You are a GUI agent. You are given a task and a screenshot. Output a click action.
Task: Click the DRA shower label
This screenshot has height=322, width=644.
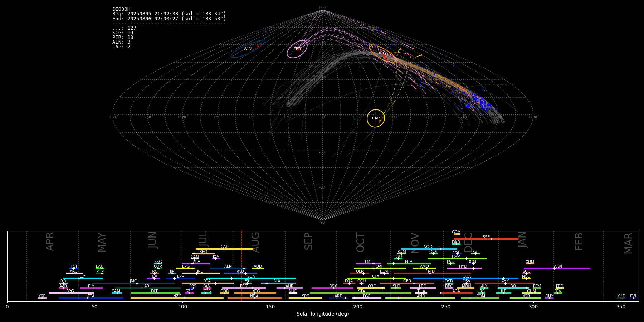pyautogui.click(x=349, y=281)
